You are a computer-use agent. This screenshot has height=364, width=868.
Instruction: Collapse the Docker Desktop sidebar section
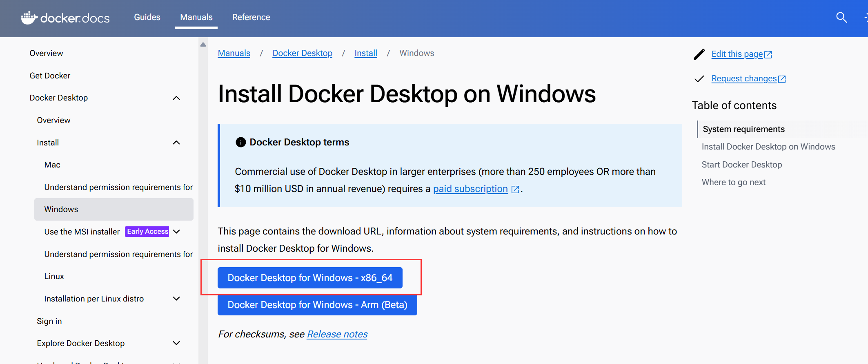click(x=176, y=98)
